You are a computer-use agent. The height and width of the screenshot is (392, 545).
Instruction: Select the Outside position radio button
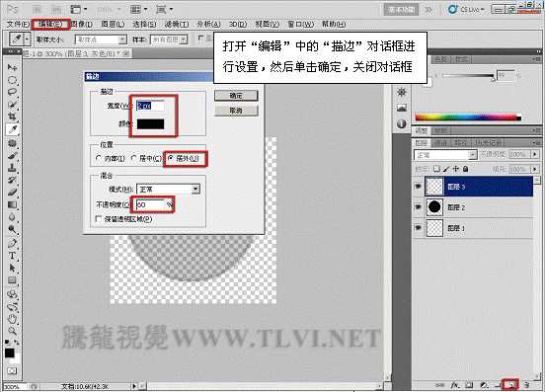(170, 158)
